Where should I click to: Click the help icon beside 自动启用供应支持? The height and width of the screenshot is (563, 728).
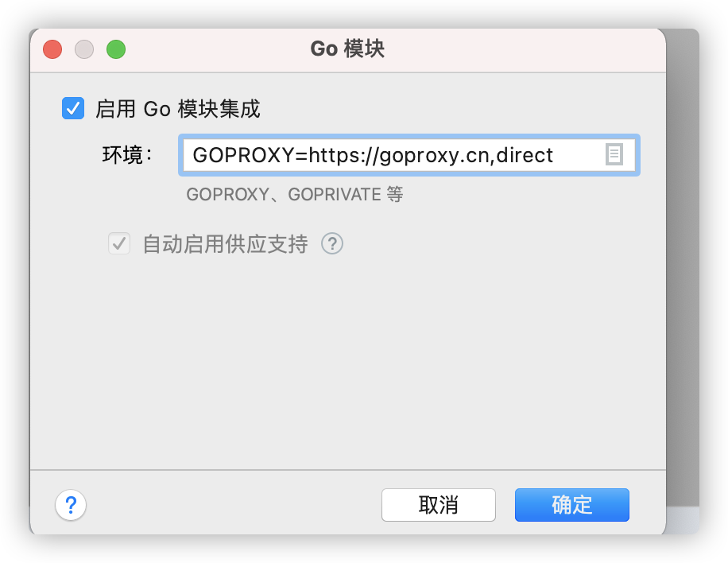[332, 243]
